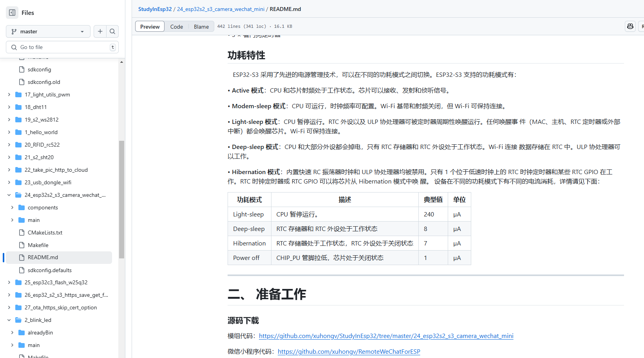This screenshot has height=358, width=644.
Task: Expand the 22_take_pic_http_to_cloud folder chevron
Action: point(9,170)
